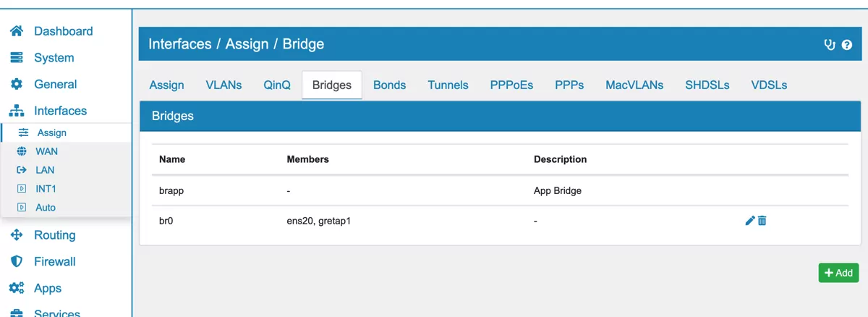Switch to the Assign tab
868x317 pixels.
point(167,85)
